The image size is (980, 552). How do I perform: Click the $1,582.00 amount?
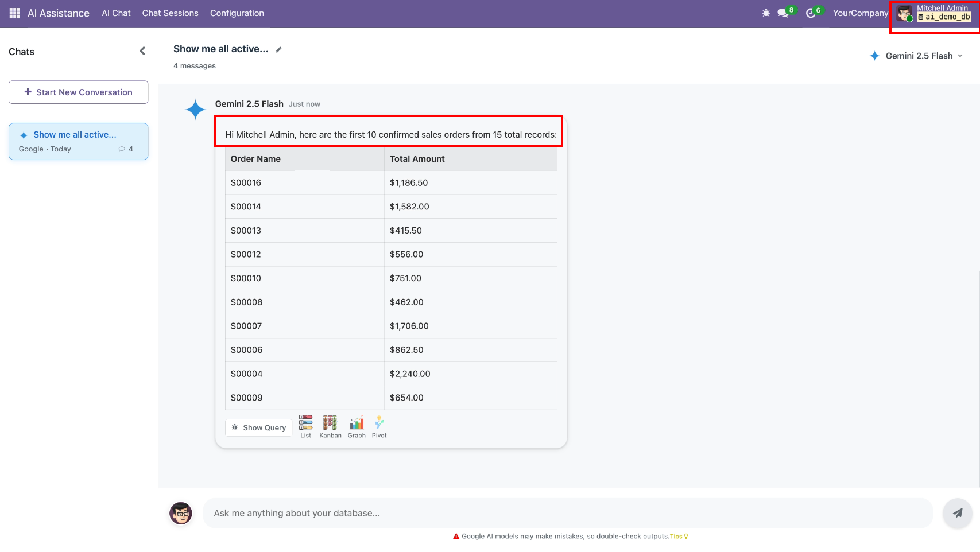click(409, 207)
